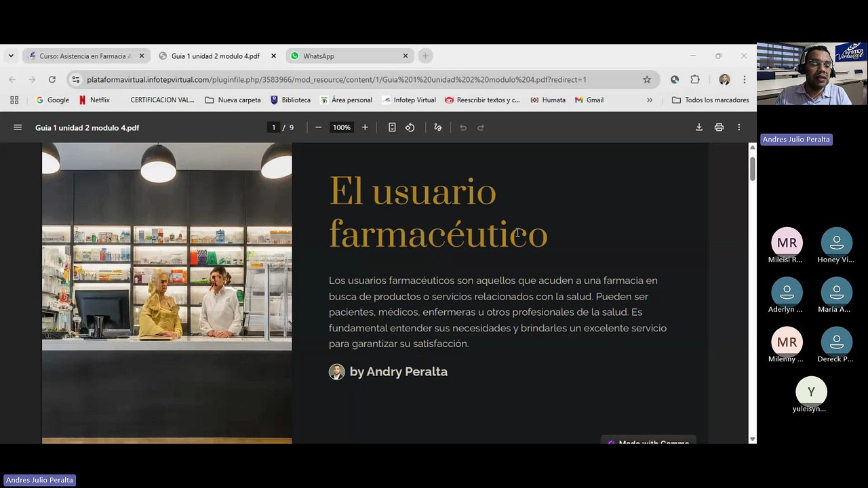The width and height of the screenshot is (868, 488).
Task: Open the Extensions puzzle icon
Action: click(695, 79)
